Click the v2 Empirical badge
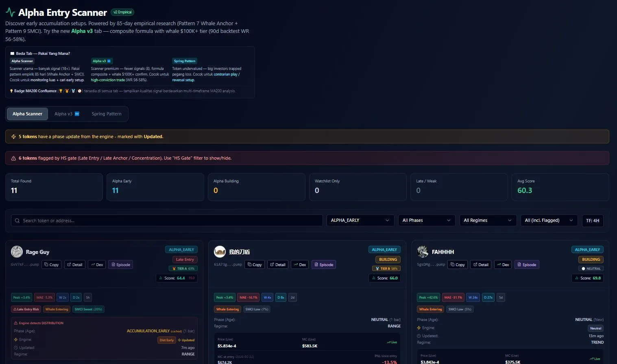 click(x=122, y=12)
